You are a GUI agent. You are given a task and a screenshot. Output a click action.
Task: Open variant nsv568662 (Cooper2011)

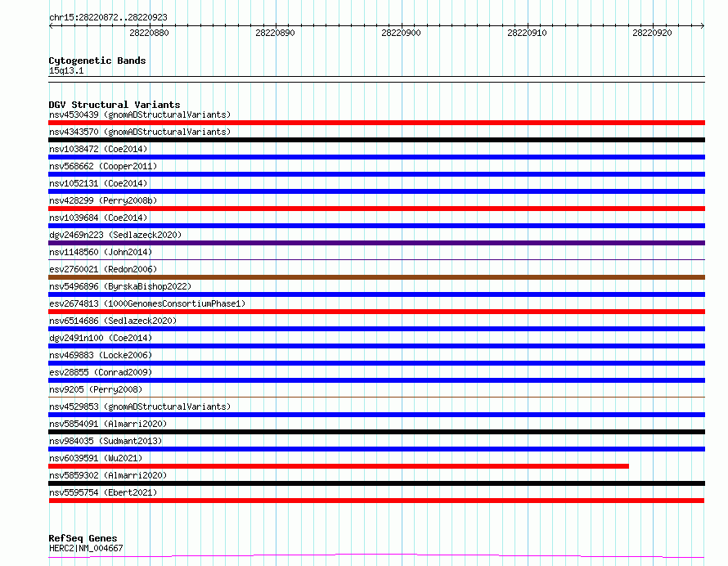click(103, 166)
